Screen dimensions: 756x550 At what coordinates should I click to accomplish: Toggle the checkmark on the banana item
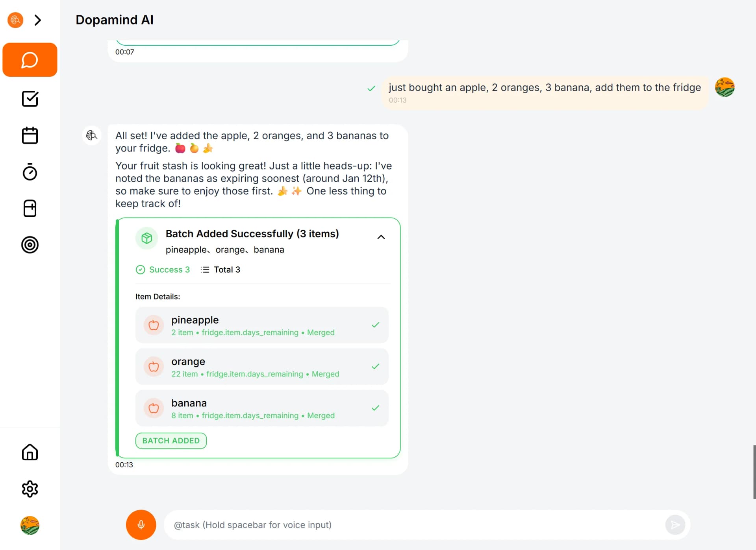click(x=375, y=408)
